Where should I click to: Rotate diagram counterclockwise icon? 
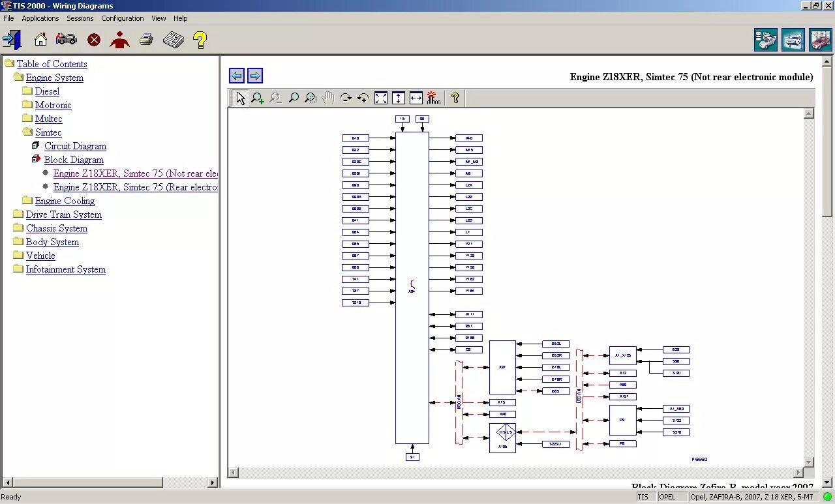tap(363, 98)
